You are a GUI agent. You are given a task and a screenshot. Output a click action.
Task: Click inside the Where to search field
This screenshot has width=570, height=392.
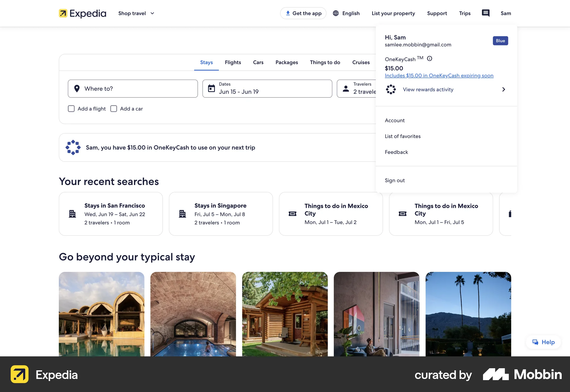tap(132, 88)
